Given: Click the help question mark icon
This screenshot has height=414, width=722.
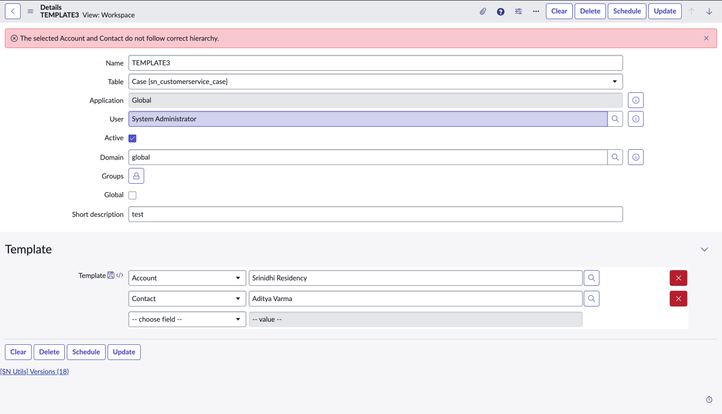Looking at the screenshot, I should tap(500, 12).
